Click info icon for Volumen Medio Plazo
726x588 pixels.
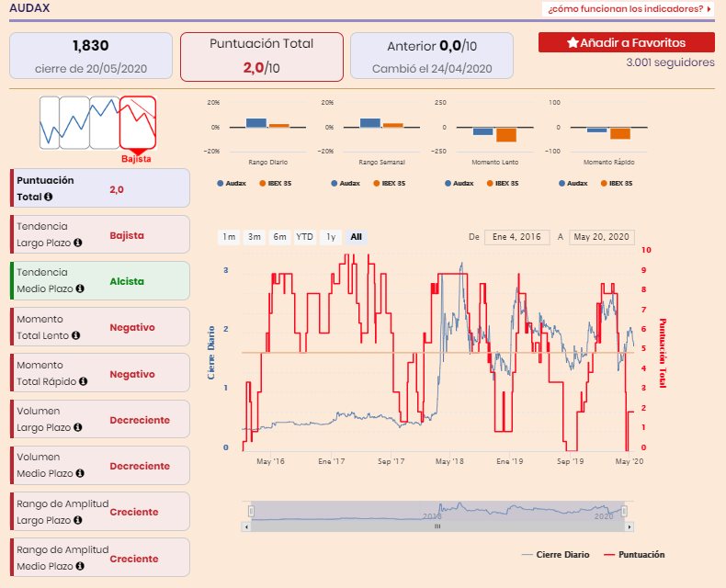pos(80,473)
